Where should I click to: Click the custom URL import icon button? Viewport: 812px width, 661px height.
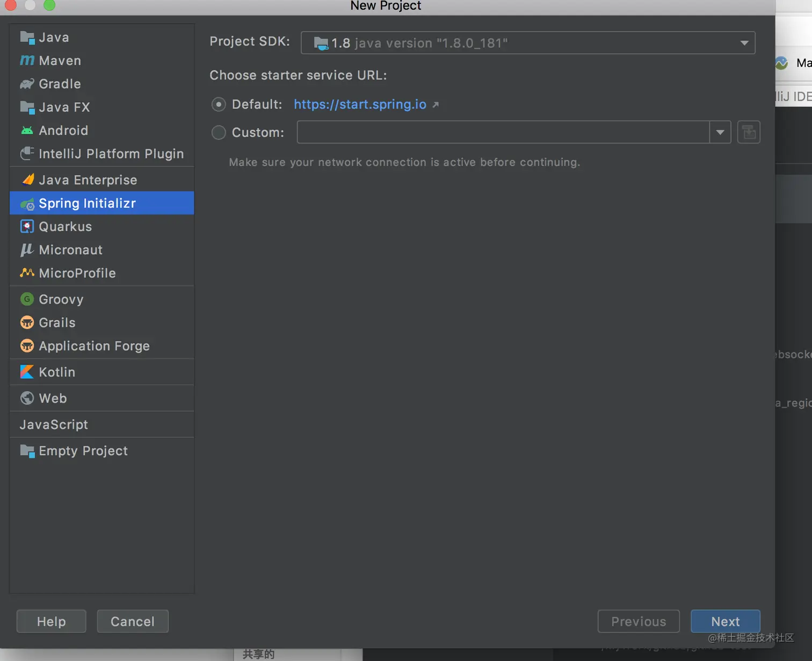click(749, 132)
